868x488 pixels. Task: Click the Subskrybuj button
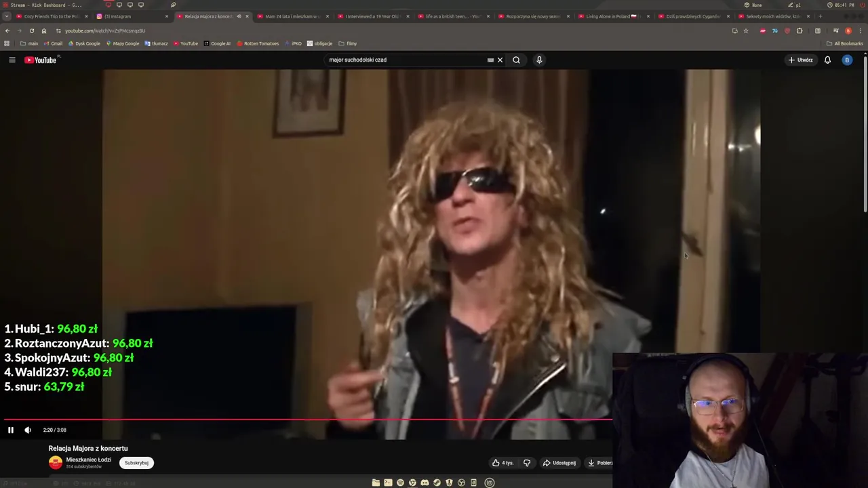136,463
